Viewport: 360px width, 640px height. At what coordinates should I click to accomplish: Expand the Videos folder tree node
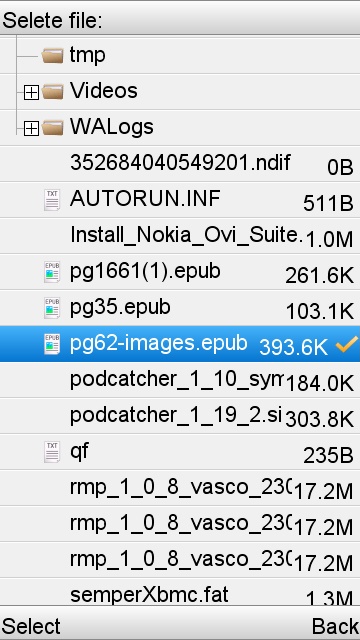click(x=31, y=93)
